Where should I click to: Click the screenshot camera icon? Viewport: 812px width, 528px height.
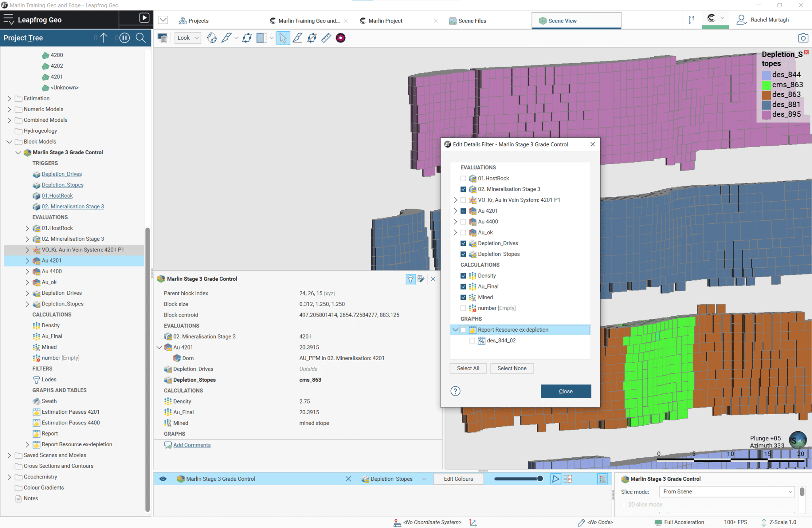(803, 38)
